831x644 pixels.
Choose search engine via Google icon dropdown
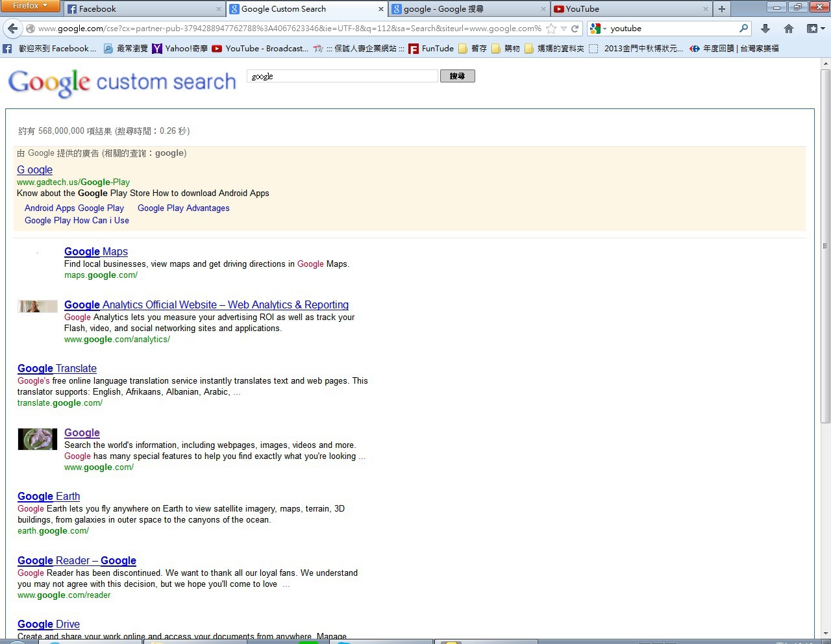[598, 29]
